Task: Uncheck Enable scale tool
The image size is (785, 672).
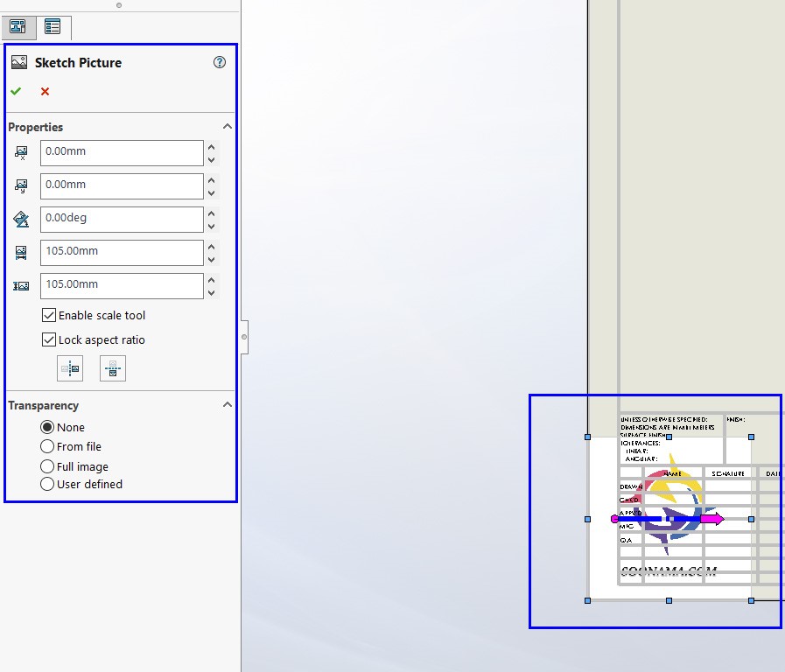Action: pyautogui.click(x=48, y=315)
